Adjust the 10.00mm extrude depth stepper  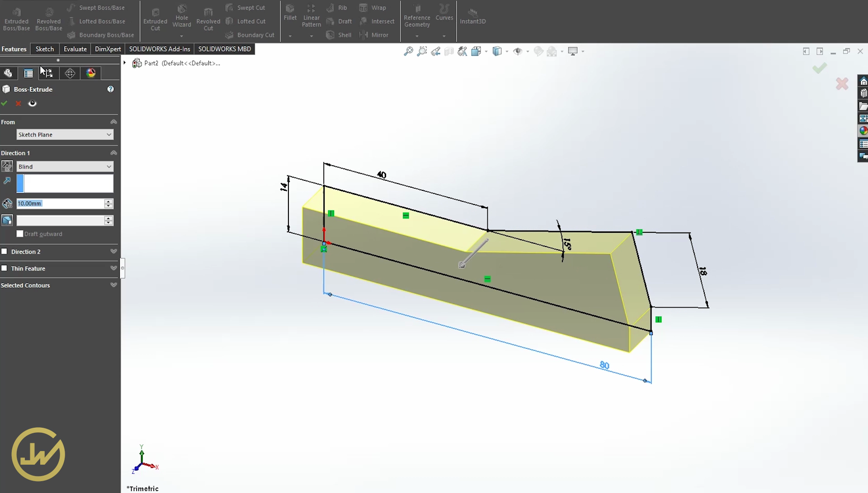108,203
